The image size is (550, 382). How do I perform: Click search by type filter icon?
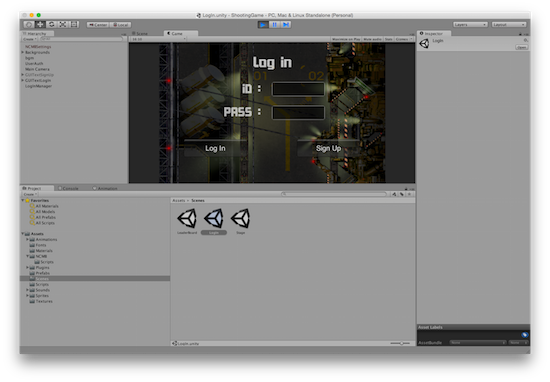coord(394,194)
